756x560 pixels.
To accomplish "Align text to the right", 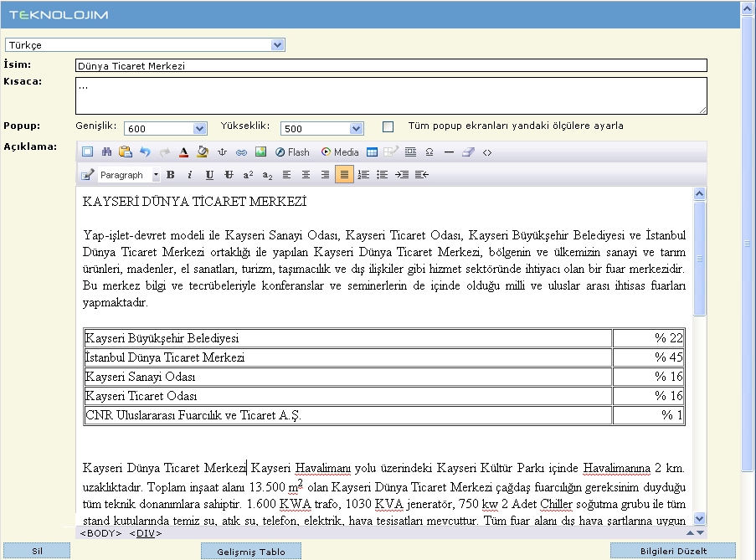I will [x=325, y=174].
